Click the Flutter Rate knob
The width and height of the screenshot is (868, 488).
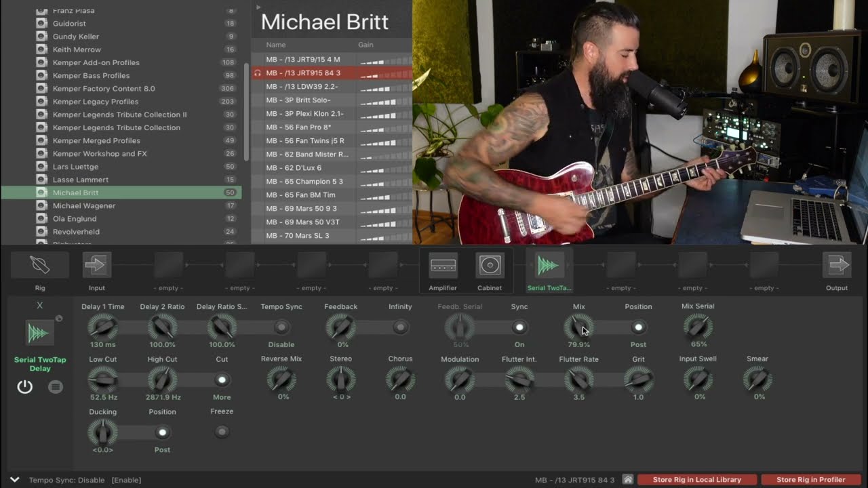click(578, 380)
